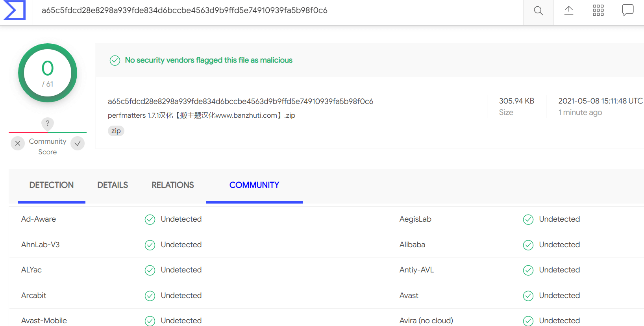Click the green check in the no-threat banner
644x326 pixels.
115,60
